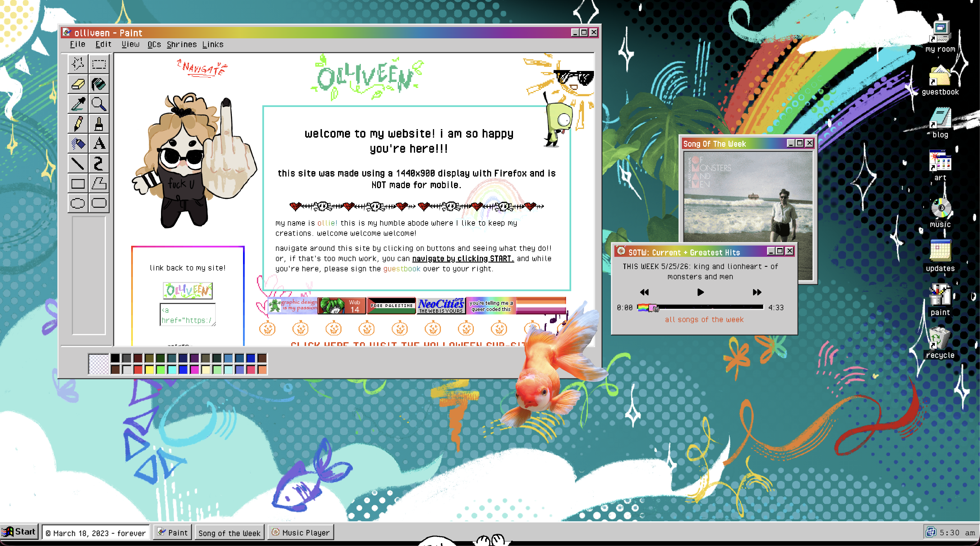The image size is (980, 546).
Task: Open the art desktop icon
Action: [x=940, y=165]
